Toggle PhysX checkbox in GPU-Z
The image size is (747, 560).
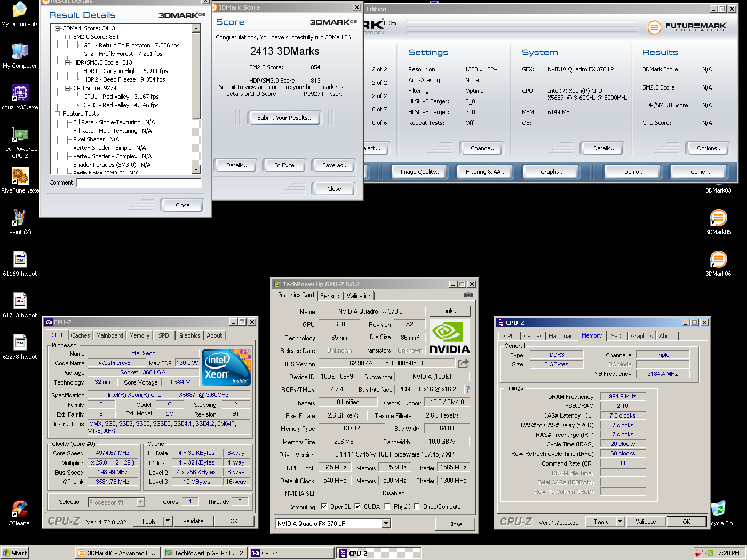(387, 507)
